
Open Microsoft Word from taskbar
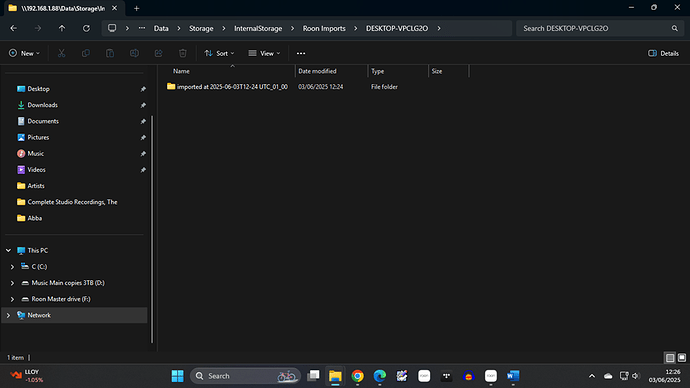[x=513, y=376]
